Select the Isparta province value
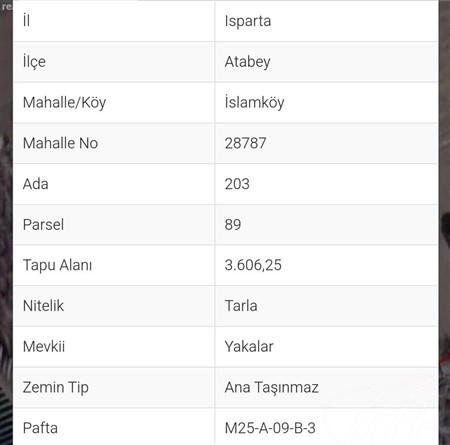450x445 pixels. tap(248, 22)
